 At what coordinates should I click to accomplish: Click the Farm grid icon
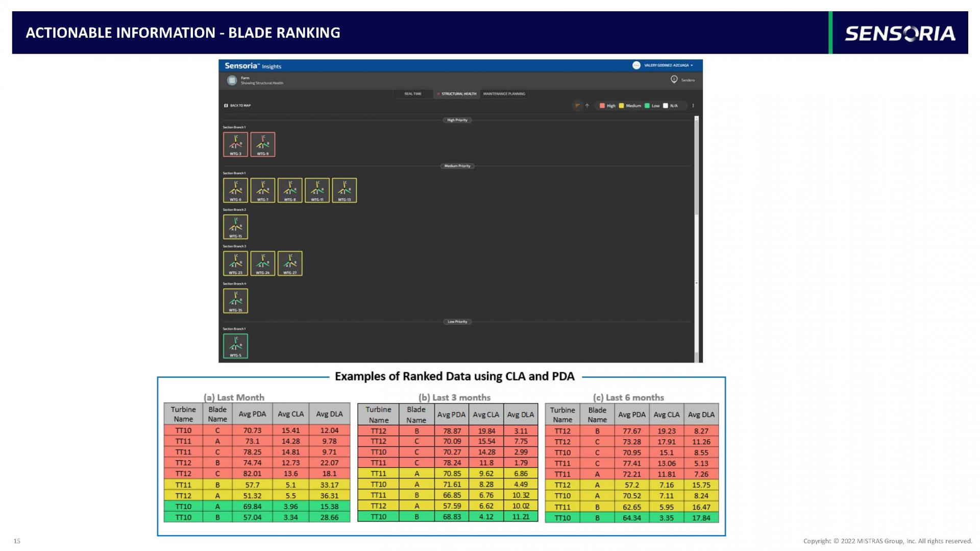click(x=232, y=80)
